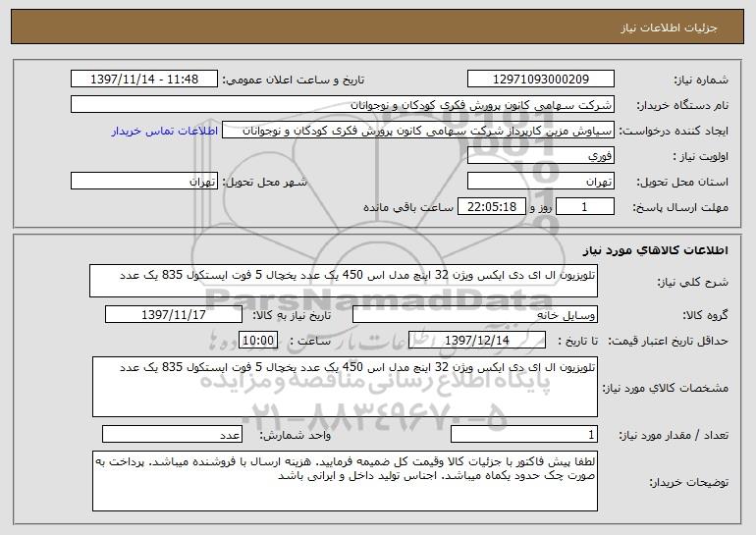Click the تا تاریخ label

coord(577,341)
